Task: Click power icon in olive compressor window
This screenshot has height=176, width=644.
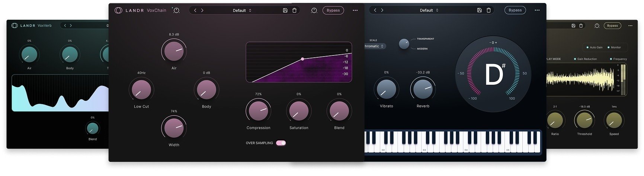Action: (x=597, y=26)
